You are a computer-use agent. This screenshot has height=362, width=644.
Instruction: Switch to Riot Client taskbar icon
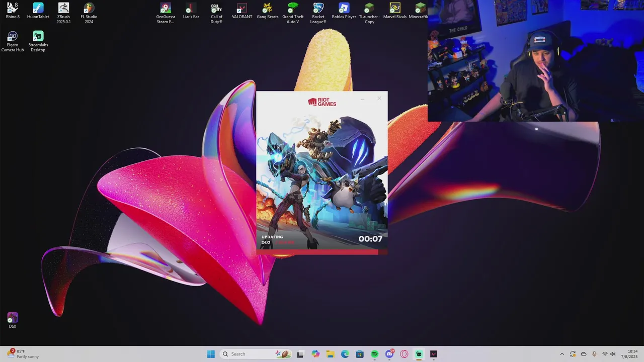[x=434, y=354]
